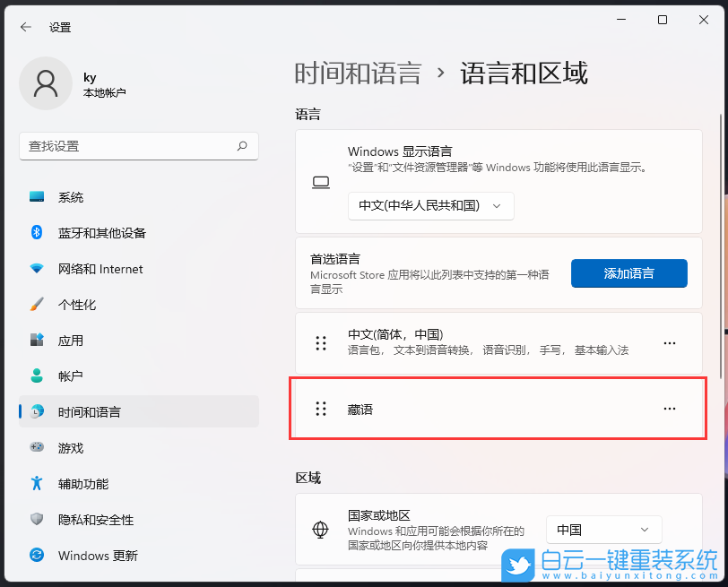Click the blue 添加语言 button
This screenshot has width=728, height=587.
628,273
